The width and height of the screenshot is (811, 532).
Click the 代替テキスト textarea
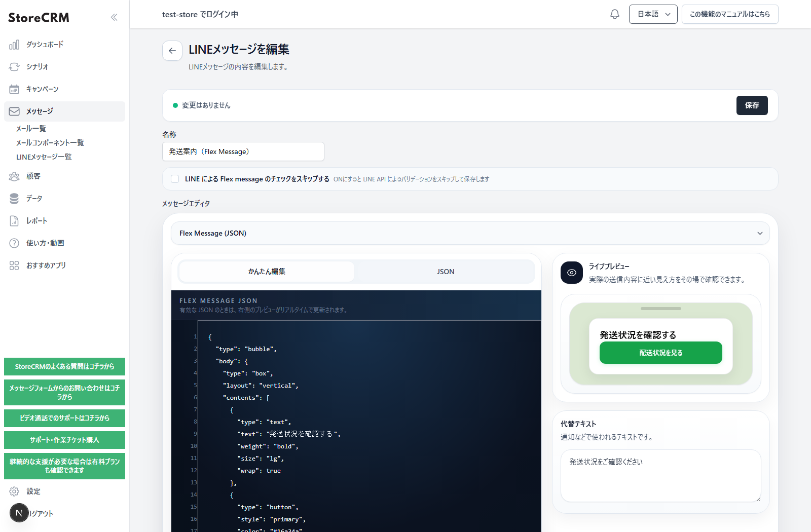tap(661, 476)
